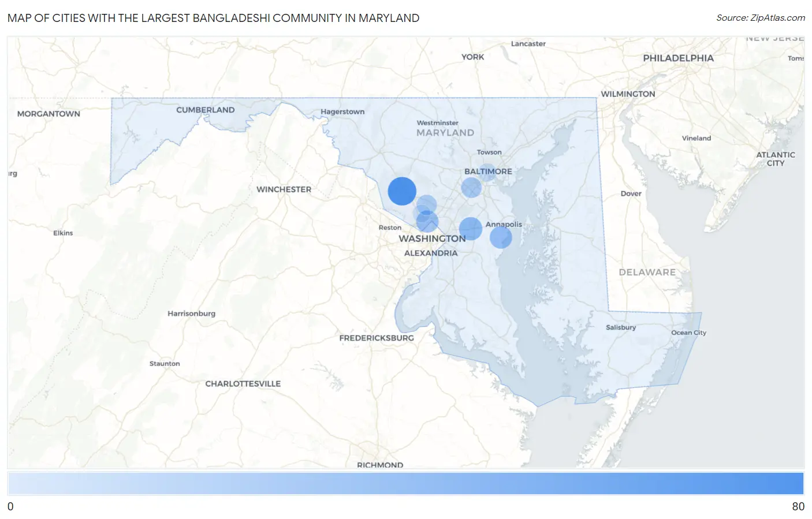Viewport: 812px width, 519px height.
Task: Click the legend maximum value 80
Action: pyautogui.click(x=798, y=506)
